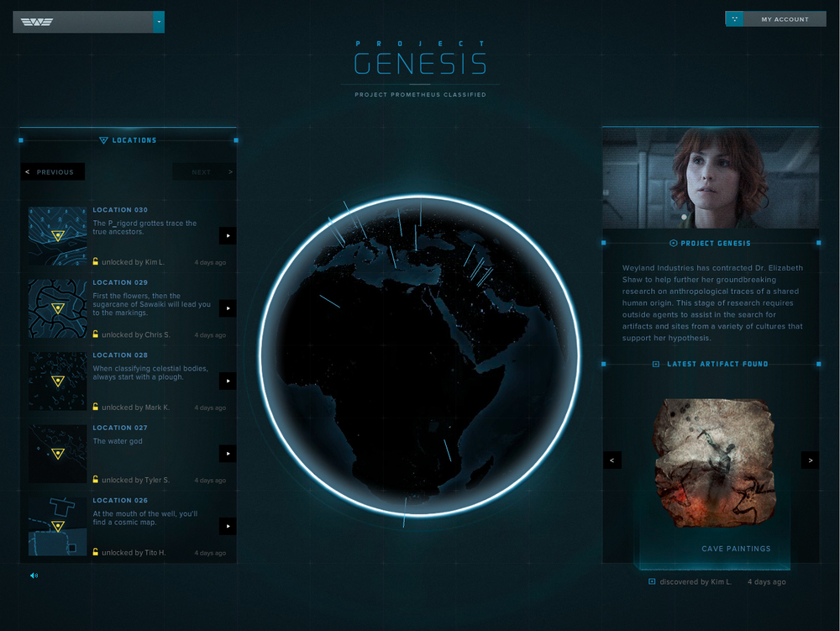Screen dimensions: 840x631
Task: Open the dropdown arrow beside the Weyland logo
Action: point(159,22)
